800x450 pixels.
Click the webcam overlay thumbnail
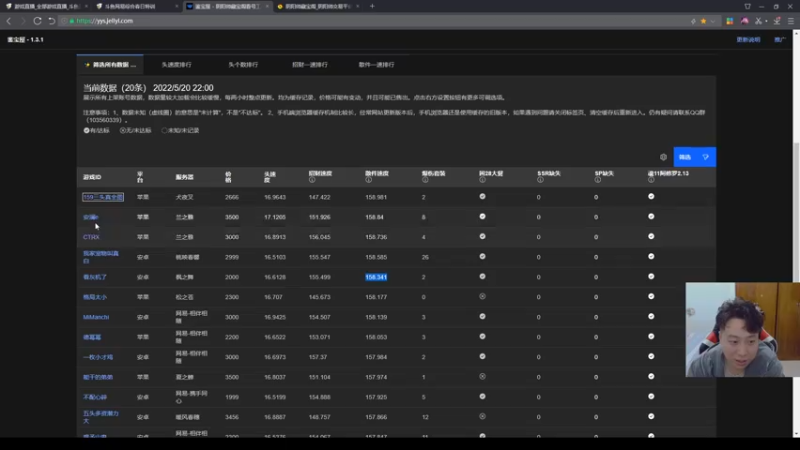[x=742, y=330]
